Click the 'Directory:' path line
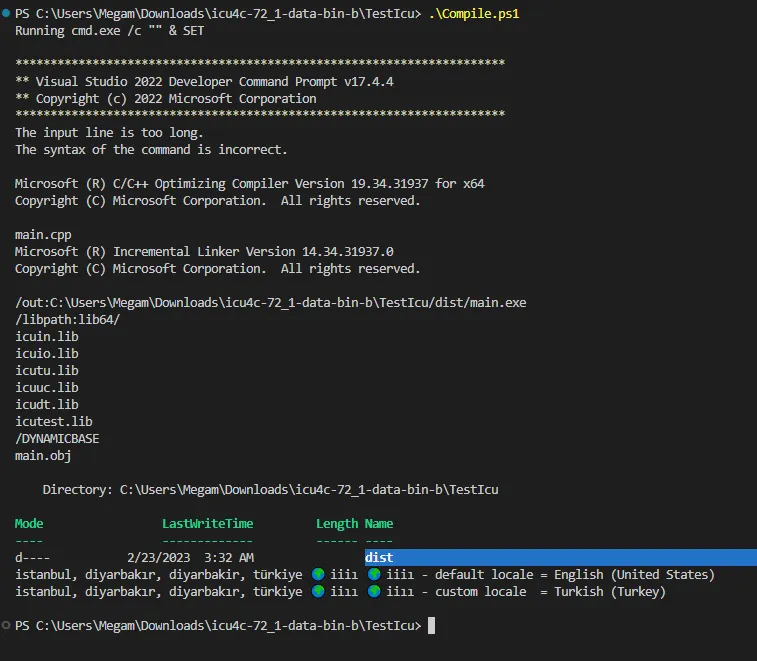This screenshot has width=757, height=661. point(270,490)
